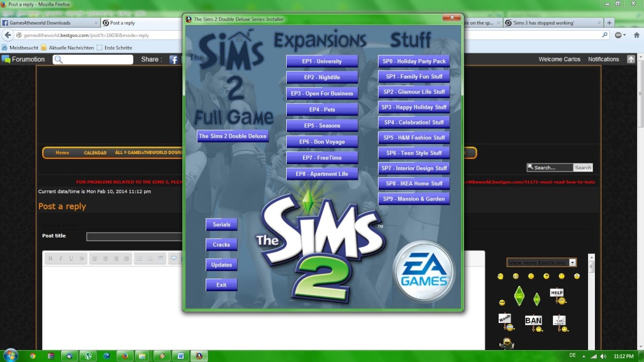Install SP1 - Family Fun Stuff
This screenshot has height=362, width=644.
(x=414, y=76)
